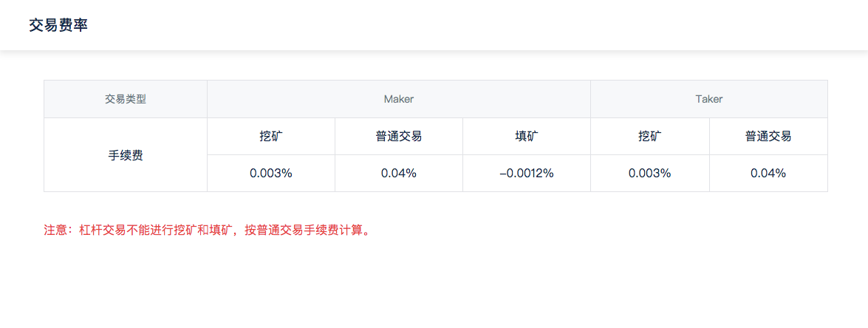Select the 交易类型 header cell
The image size is (868, 328).
click(x=126, y=99)
